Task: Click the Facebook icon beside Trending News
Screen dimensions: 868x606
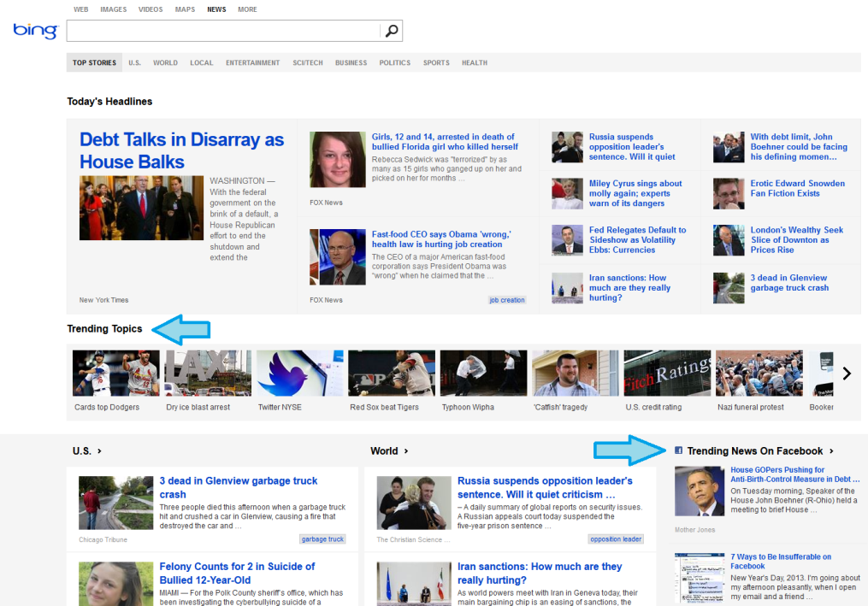Action: 678,450
